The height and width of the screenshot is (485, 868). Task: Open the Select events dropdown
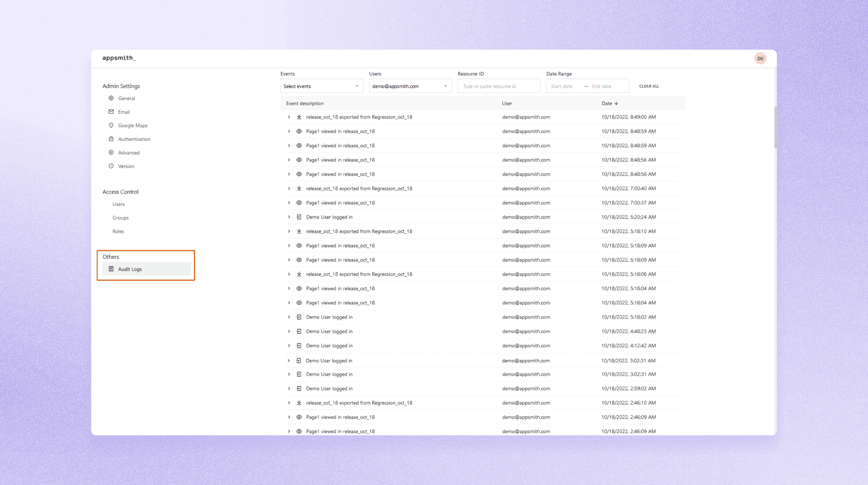click(321, 86)
